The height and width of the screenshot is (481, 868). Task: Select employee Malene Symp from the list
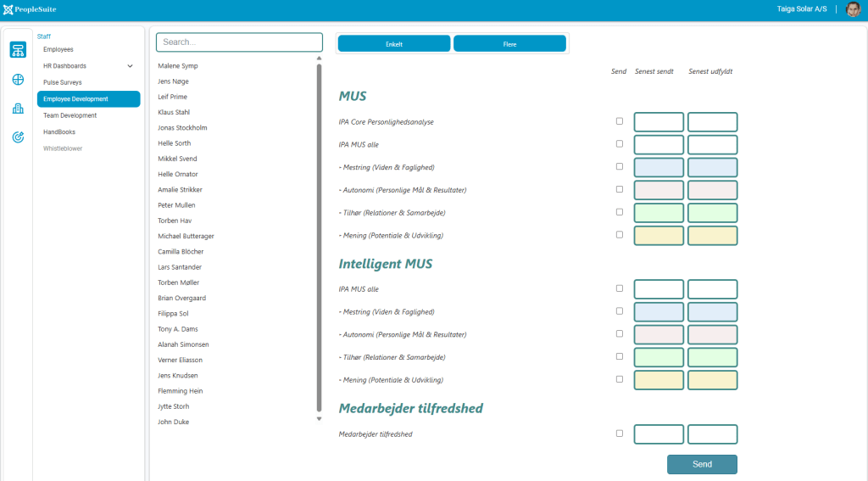point(178,66)
